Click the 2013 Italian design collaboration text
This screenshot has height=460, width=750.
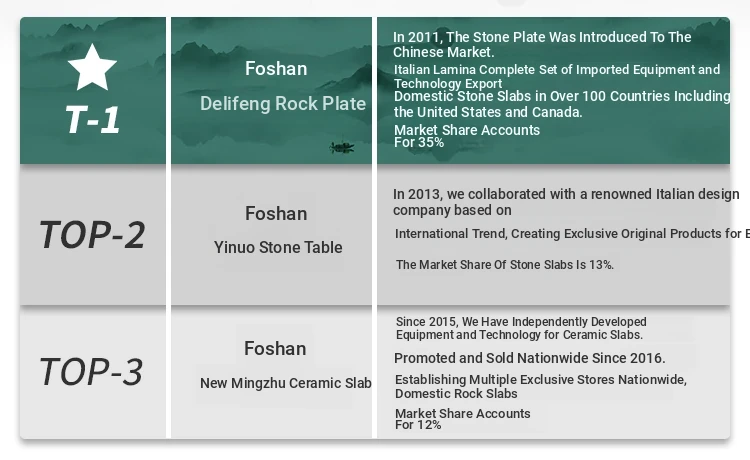pos(566,202)
